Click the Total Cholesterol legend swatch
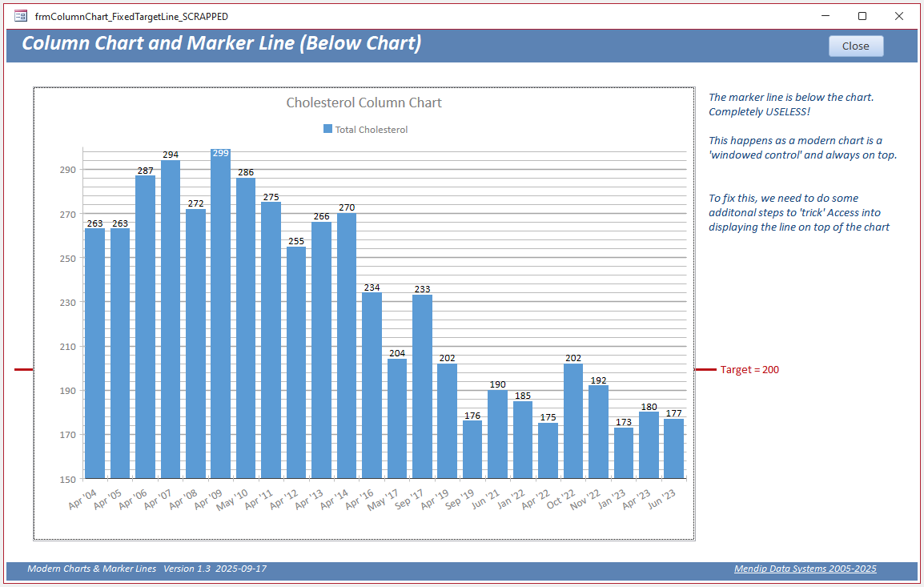The width and height of the screenshot is (924, 587). tap(327, 129)
